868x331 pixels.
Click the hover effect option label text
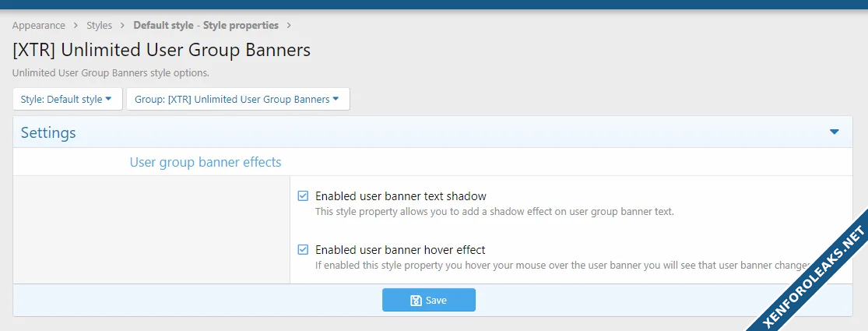pos(400,250)
